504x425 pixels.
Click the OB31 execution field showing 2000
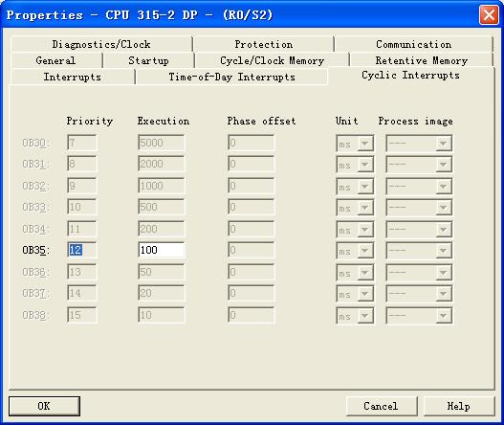(162, 164)
